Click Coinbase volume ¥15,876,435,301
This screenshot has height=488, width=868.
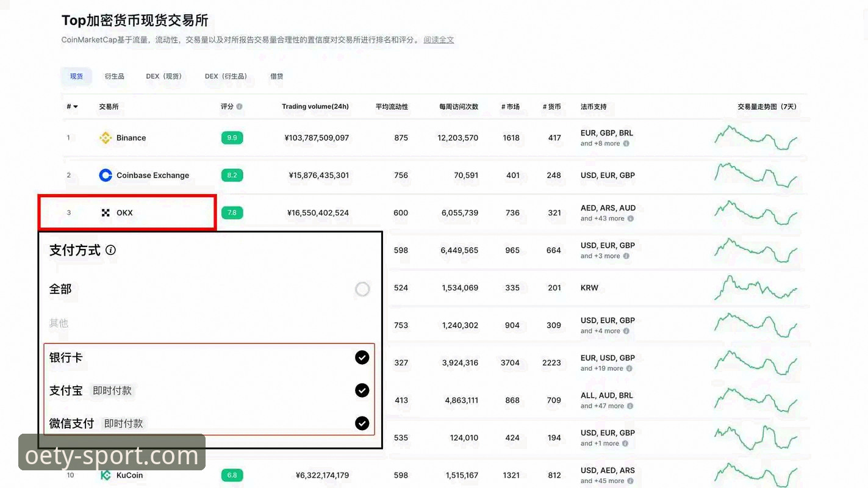[319, 175]
